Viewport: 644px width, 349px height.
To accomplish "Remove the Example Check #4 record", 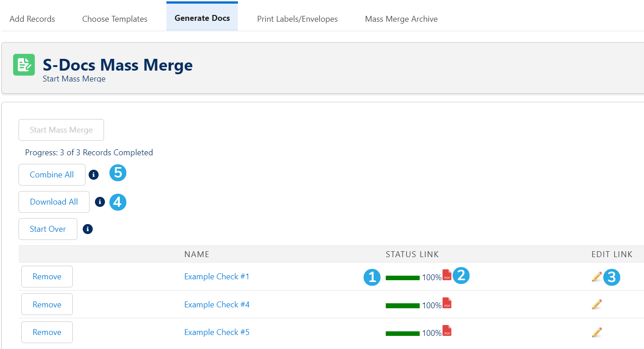I will click(x=47, y=305).
